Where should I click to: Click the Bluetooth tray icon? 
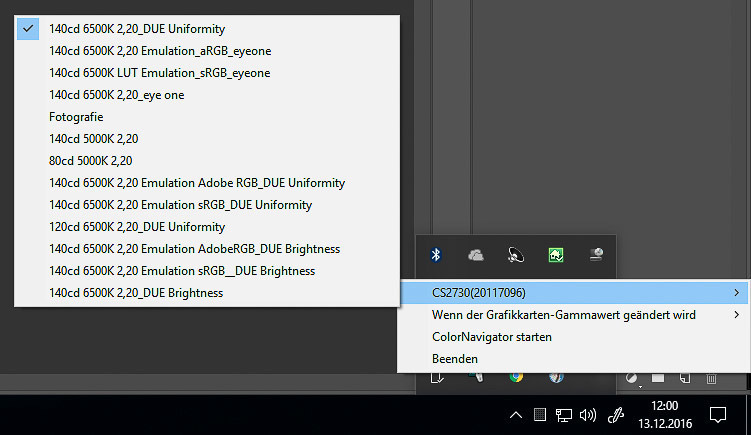tap(435, 255)
